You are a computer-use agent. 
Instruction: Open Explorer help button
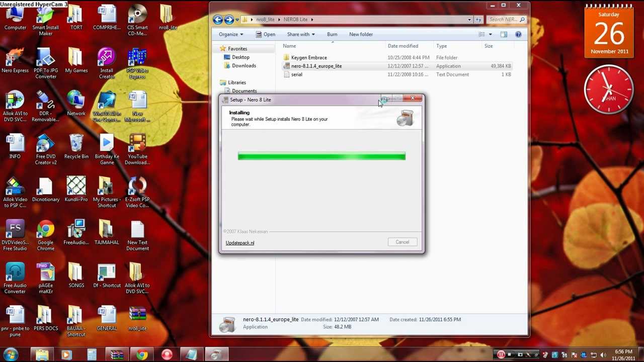pos(518,34)
